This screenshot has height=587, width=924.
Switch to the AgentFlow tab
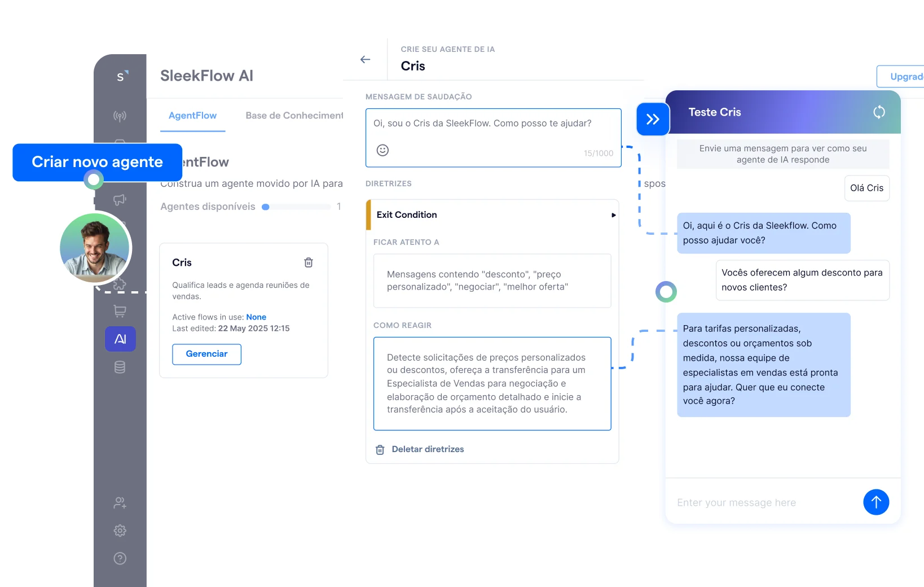[x=192, y=116]
